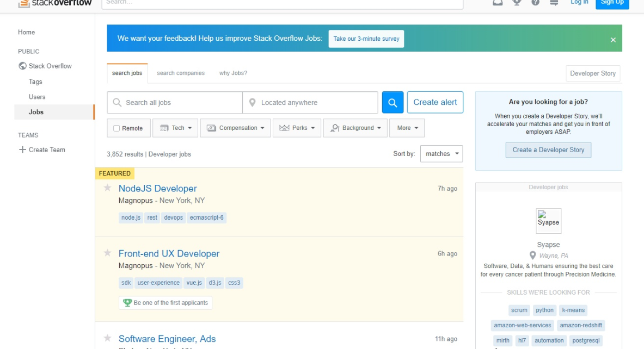This screenshot has height=349, width=644.
Task: Open the Stack Exchange sites icon
Action: tap(554, 3)
